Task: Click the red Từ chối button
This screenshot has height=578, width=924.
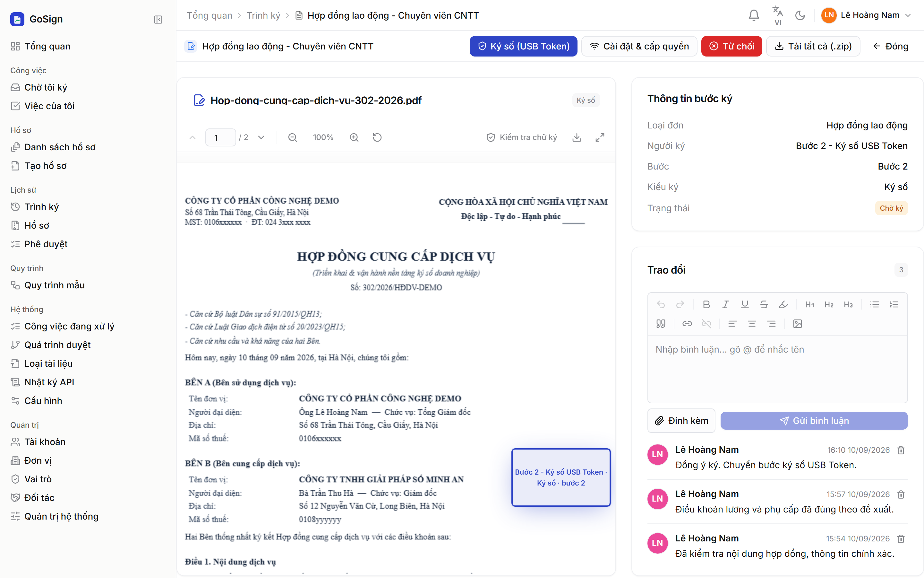Action: click(732, 46)
